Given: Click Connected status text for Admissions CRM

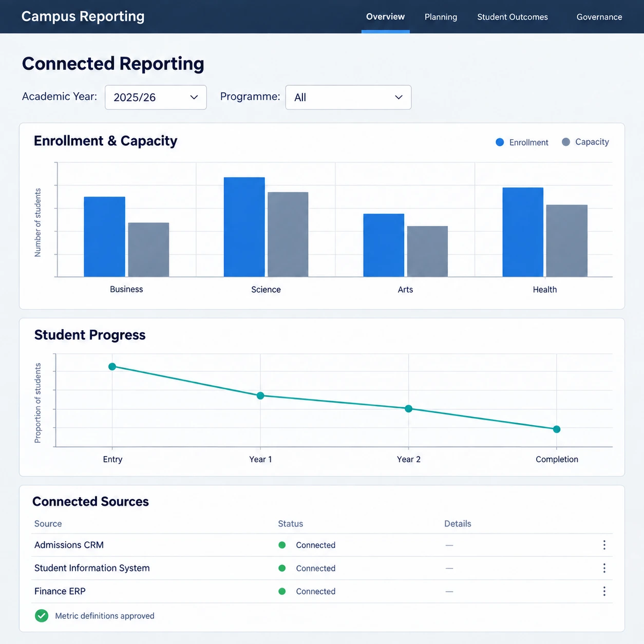Looking at the screenshot, I should pos(315,545).
